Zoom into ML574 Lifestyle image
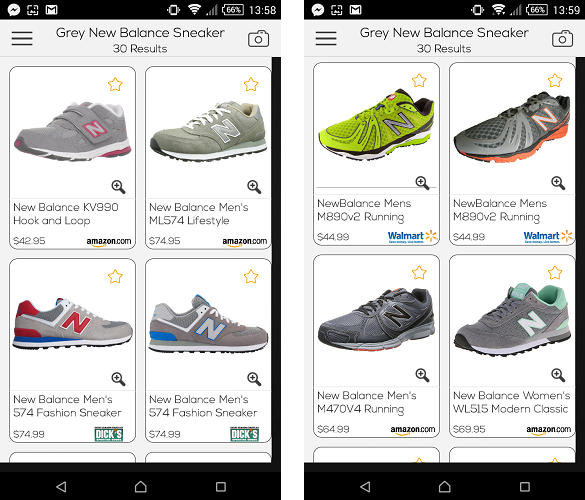 [x=254, y=187]
